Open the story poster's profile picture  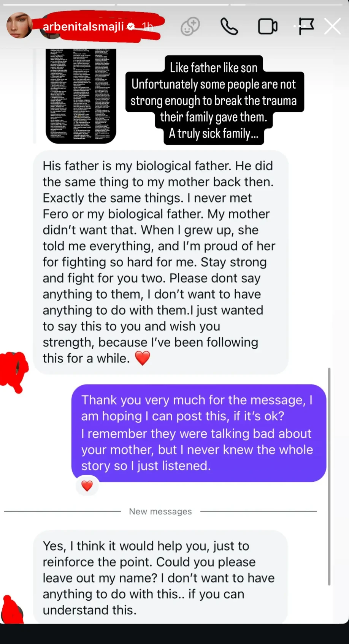[x=19, y=25]
